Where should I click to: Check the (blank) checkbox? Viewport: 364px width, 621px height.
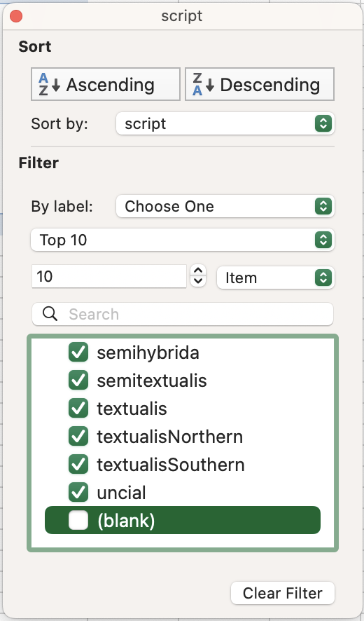coord(78,520)
